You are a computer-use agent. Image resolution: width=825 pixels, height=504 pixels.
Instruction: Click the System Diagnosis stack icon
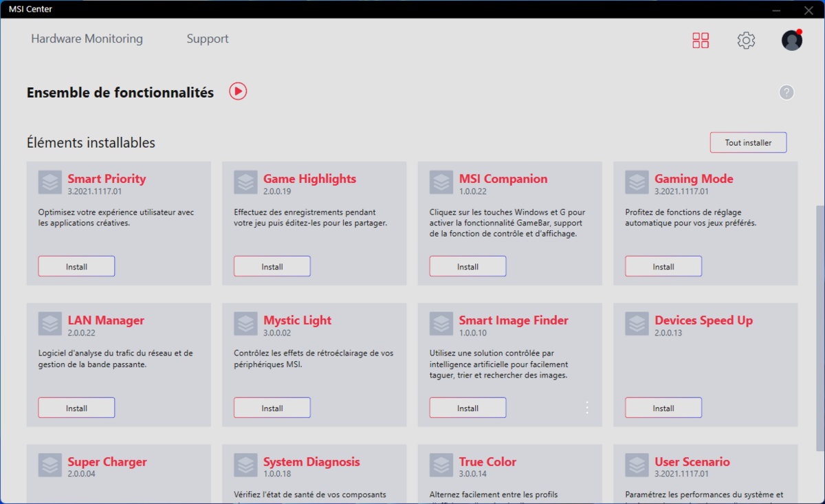[245, 465]
